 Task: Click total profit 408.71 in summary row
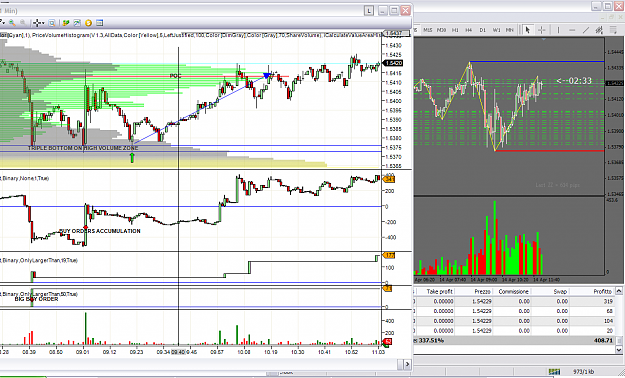pyautogui.click(x=603, y=341)
